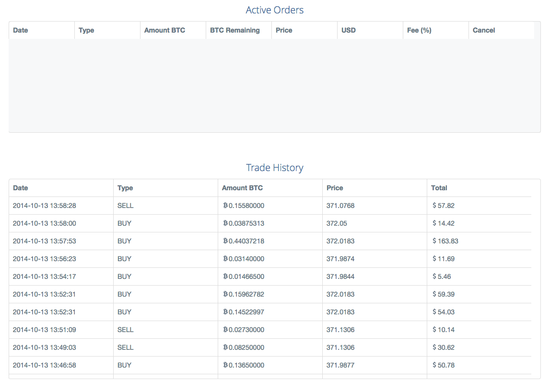Select the Date column header in Trade History

click(x=20, y=188)
